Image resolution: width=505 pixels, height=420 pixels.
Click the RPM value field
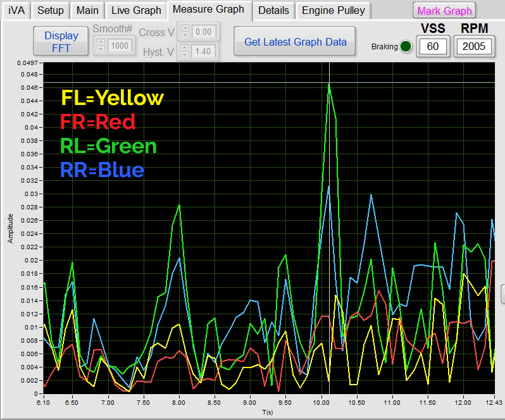(x=474, y=46)
